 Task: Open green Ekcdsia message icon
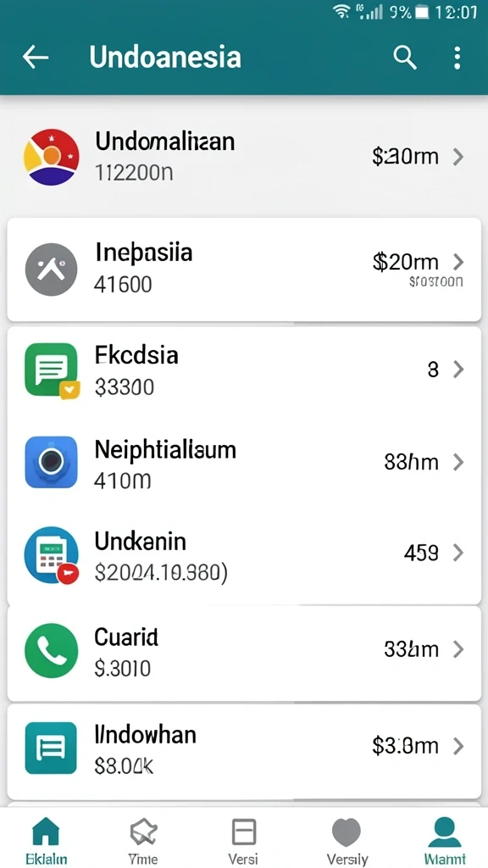tap(52, 370)
